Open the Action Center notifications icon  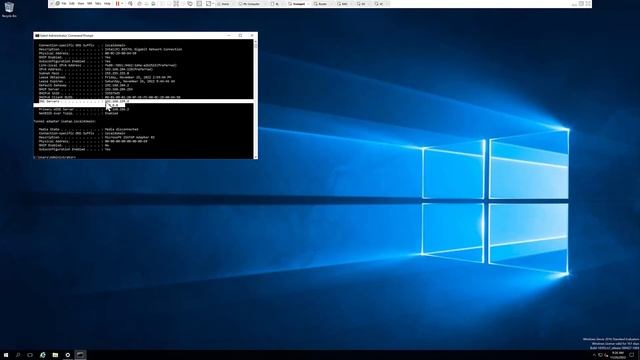(632, 355)
